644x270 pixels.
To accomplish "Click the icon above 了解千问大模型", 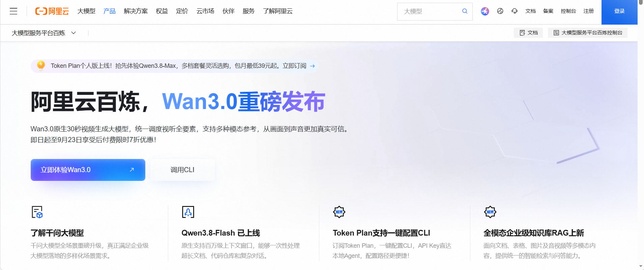I will coord(37,212).
